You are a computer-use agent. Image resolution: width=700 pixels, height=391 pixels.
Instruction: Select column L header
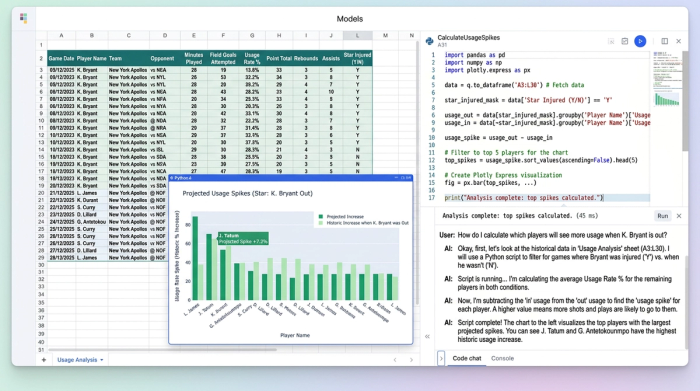(x=358, y=35)
